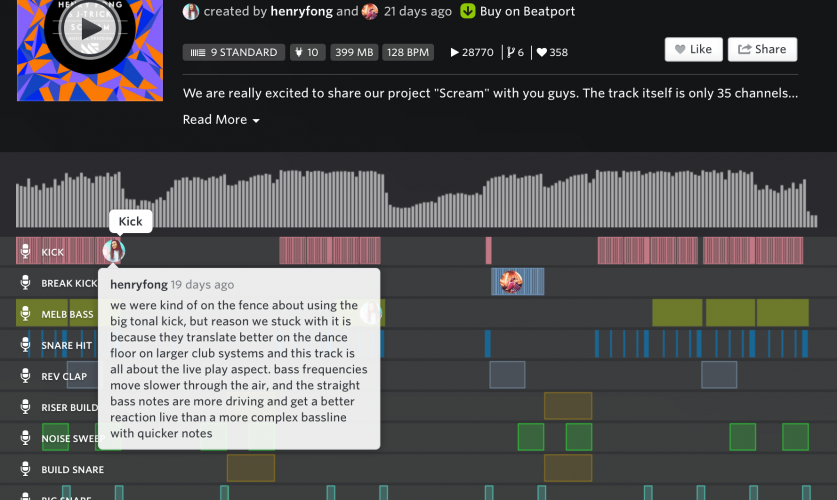Click the microphone icon on the NOISE SWEEP track
Image resolution: width=837 pixels, height=500 pixels.
point(26,438)
